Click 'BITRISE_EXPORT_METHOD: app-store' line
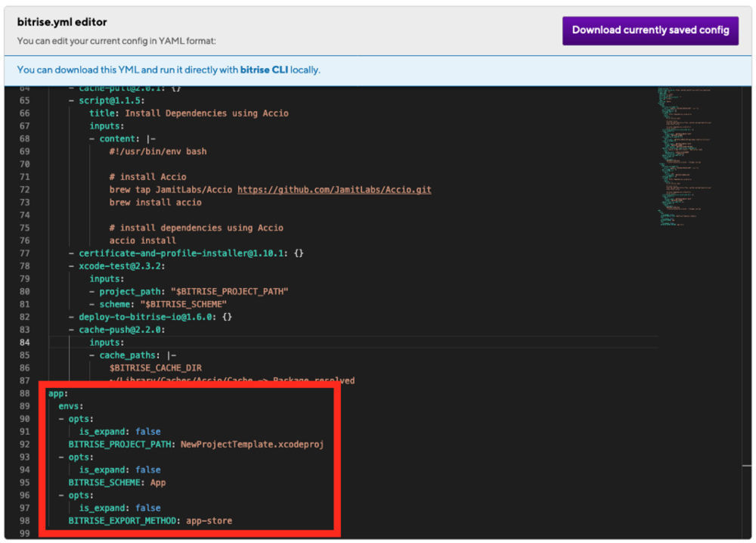This screenshot has height=543, width=756. pyautogui.click(x=150, y=521)
